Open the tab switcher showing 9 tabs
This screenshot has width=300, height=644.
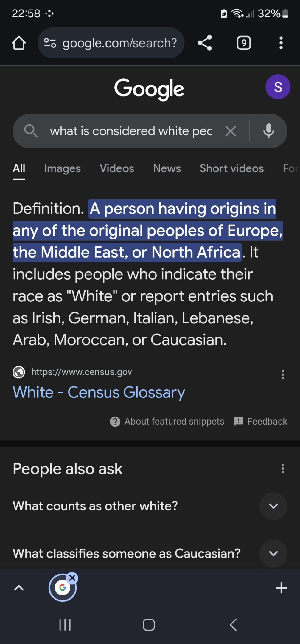pos(244,43)
